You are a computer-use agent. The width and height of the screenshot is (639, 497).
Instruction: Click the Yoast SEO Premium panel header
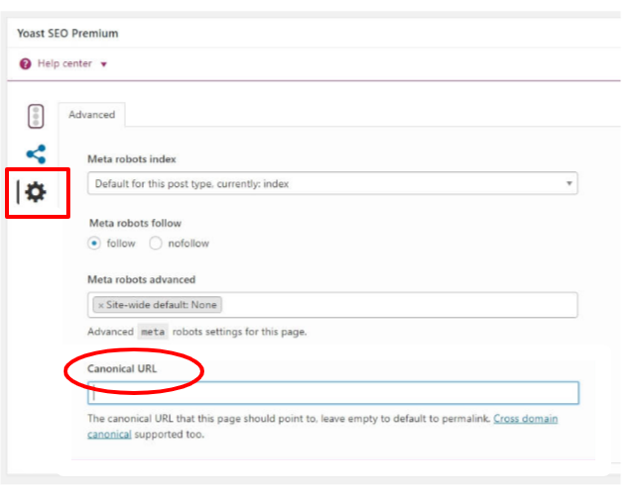pos(68,33)
